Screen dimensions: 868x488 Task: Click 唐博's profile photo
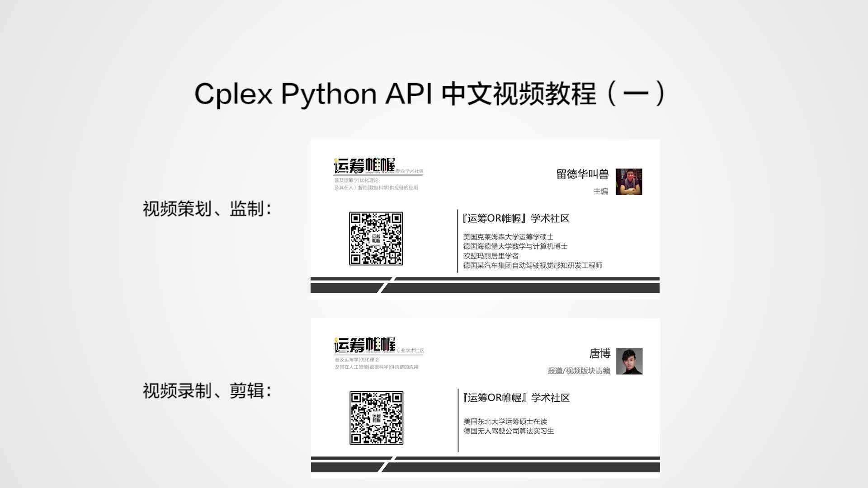click(x=630, y=361)
